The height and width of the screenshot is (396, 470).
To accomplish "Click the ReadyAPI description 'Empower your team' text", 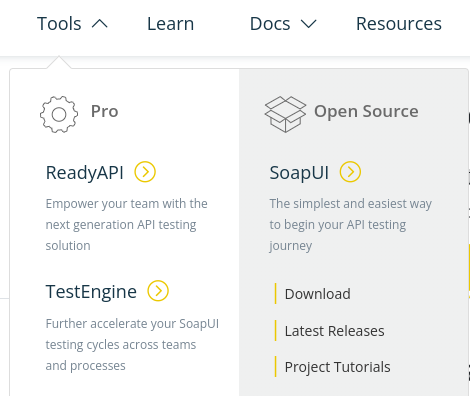I will (x=127, y=225).
